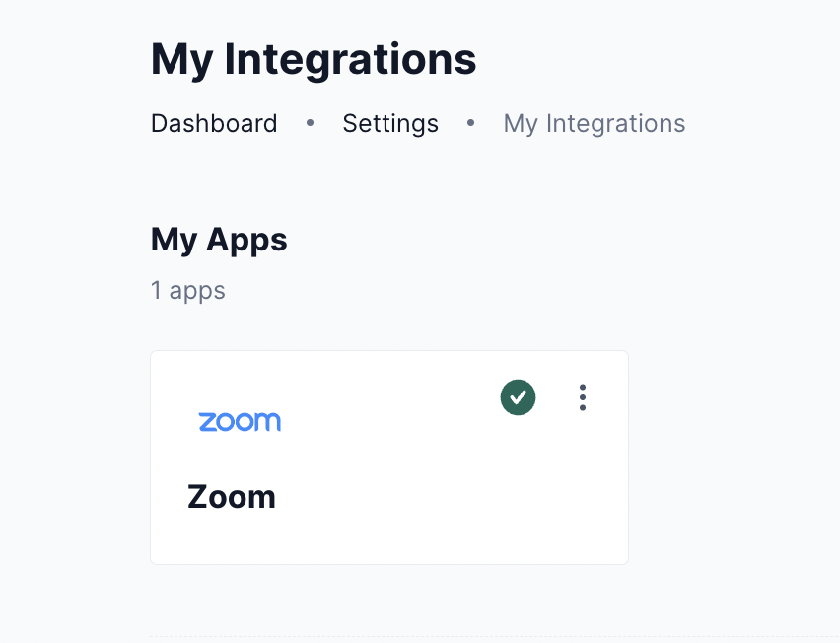Image resolution: width=840 pixels, height=643 pixels.
Task: Navigate to Settings from the breadcrumb
Action: pyautogui.click(x=390, y=123)
